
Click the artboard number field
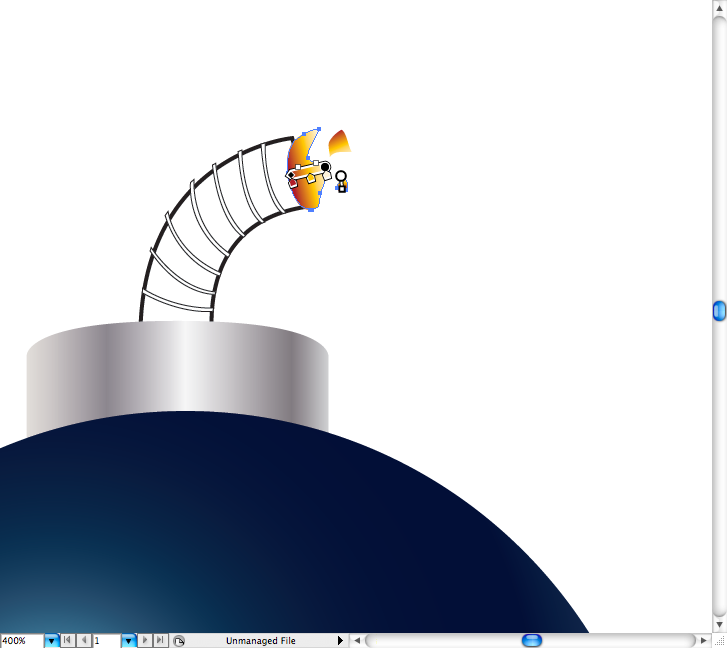(x=106, y=640)
